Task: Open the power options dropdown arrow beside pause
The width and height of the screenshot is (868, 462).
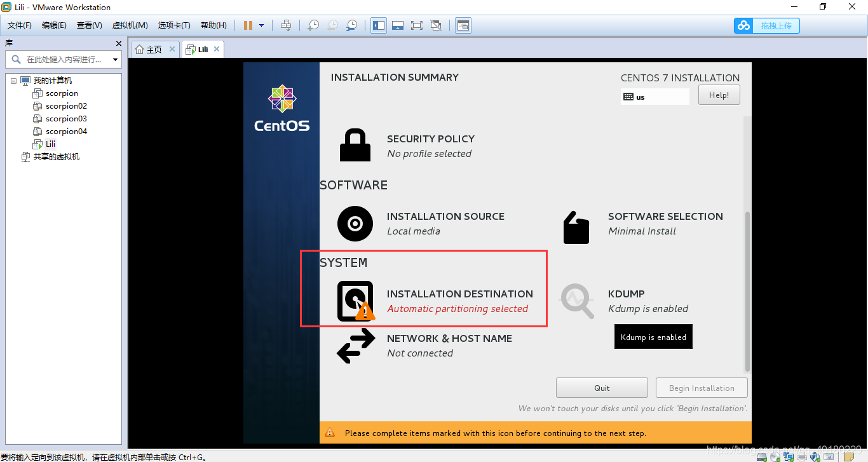Action: click(261, 25)
